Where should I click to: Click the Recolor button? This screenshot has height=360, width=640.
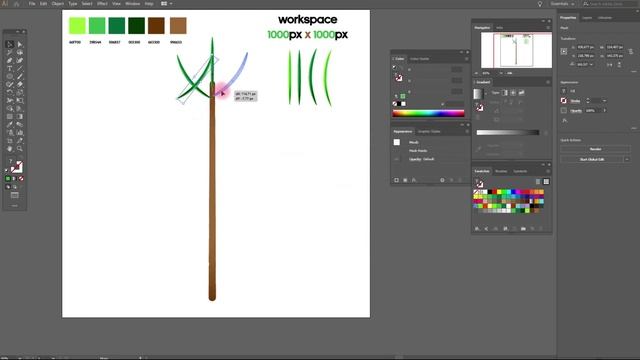click(596, 149)
